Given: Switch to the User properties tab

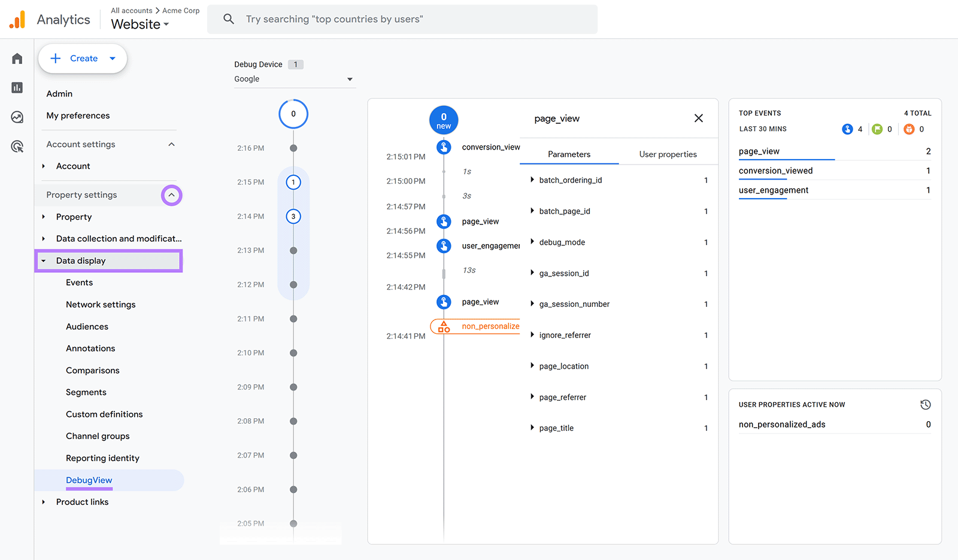Looking at the screenshot, I should point(668,154).
